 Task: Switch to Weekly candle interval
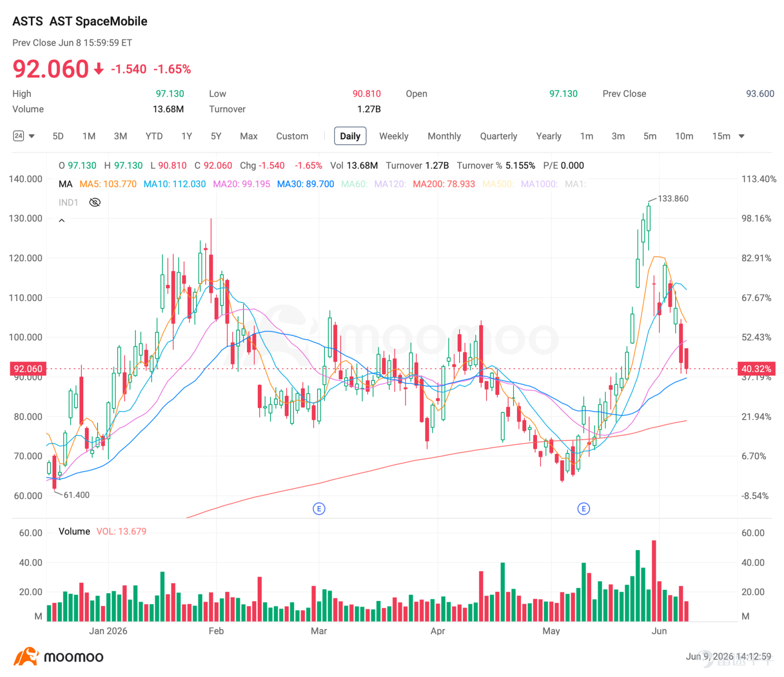[x=393, y=136]
